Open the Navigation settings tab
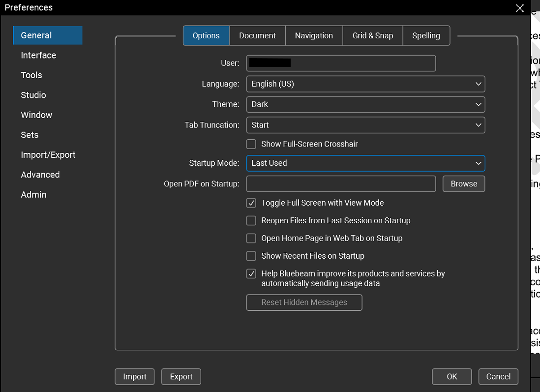 click(314, 35)
